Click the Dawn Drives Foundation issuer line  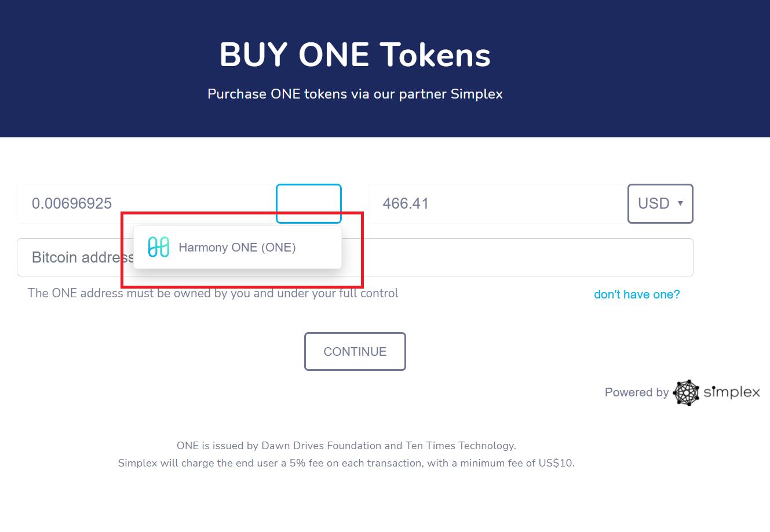(346, 446)
